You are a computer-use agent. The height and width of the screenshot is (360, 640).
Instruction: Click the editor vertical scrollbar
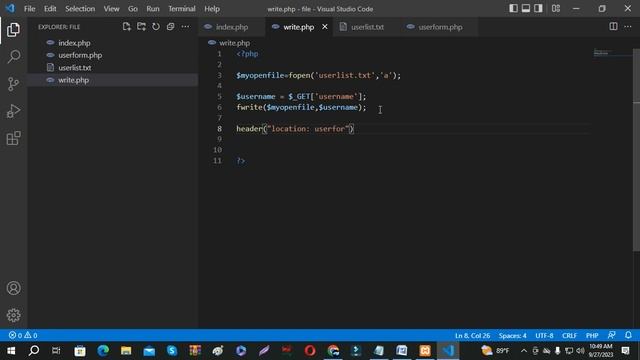(x=636, y=151)
